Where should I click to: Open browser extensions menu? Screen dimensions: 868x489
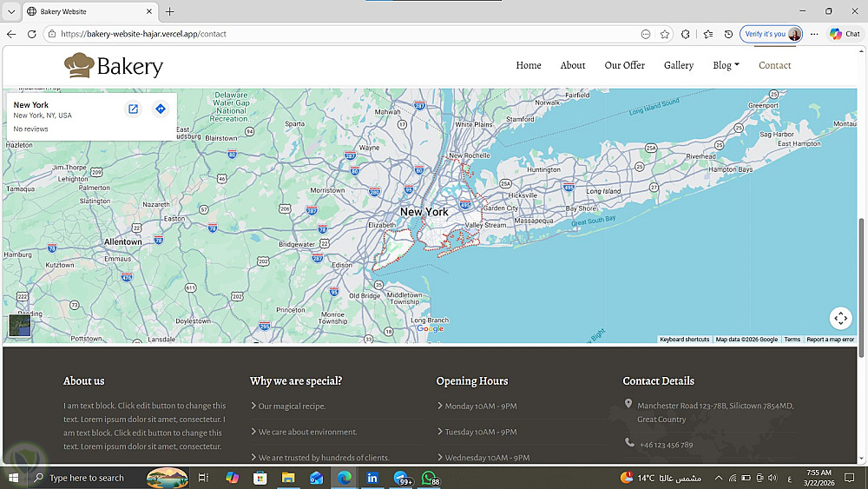[x=686, y=34]
